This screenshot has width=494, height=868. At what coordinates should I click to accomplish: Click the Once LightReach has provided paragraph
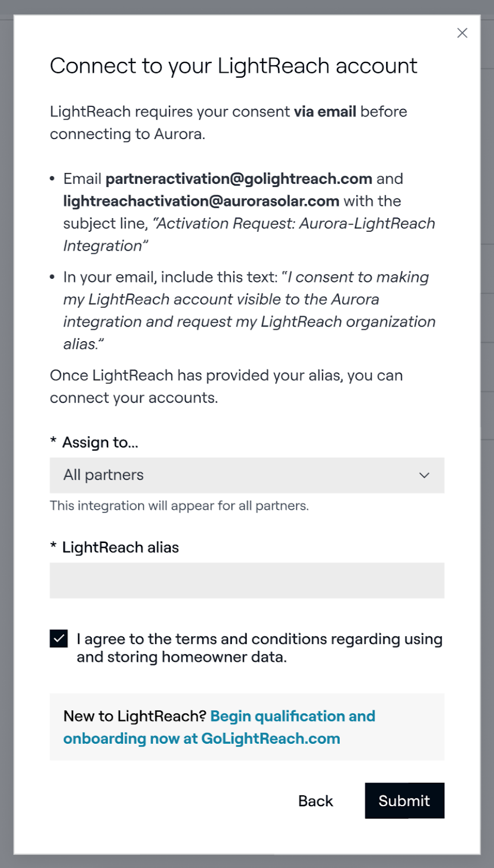click(x=226, y=386)
